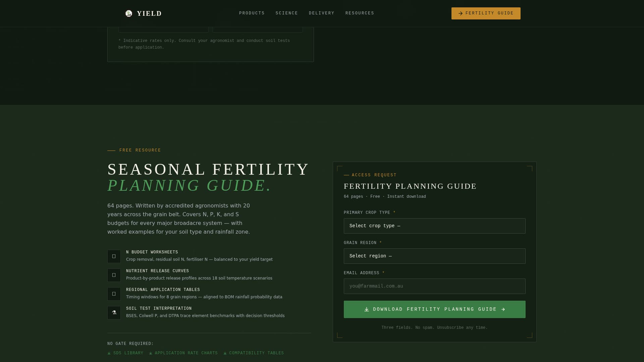
Task: Focus the Email Address input field
Action: point(435,286)
